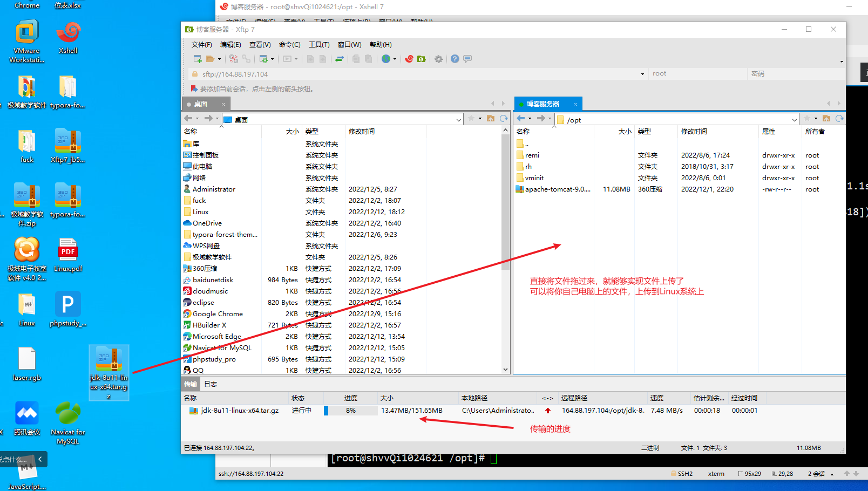Viewport: 868px width, 491px height.
Task: Click the home folder icon in local pane
Action: point(491,119)
